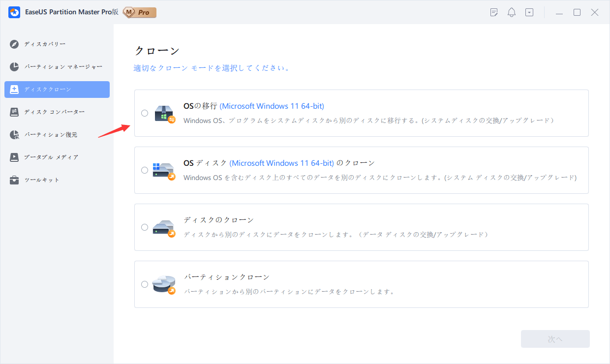Select the パーティション マネージャー pie chart icon
Image resolution: width=610 pixels, height=364 pixels.
pyautogui.click(x=14, y=66)
